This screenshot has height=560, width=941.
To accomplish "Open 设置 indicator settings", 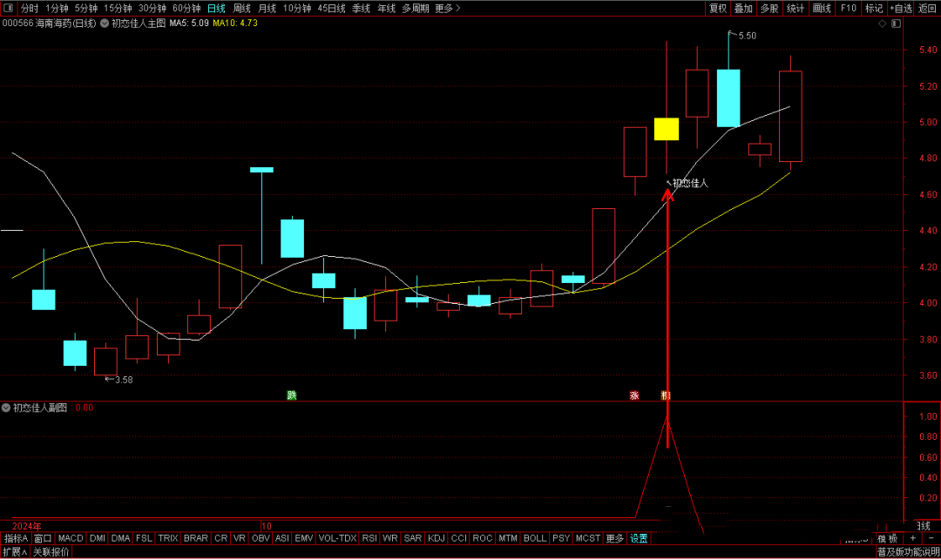I will point(639,538).
